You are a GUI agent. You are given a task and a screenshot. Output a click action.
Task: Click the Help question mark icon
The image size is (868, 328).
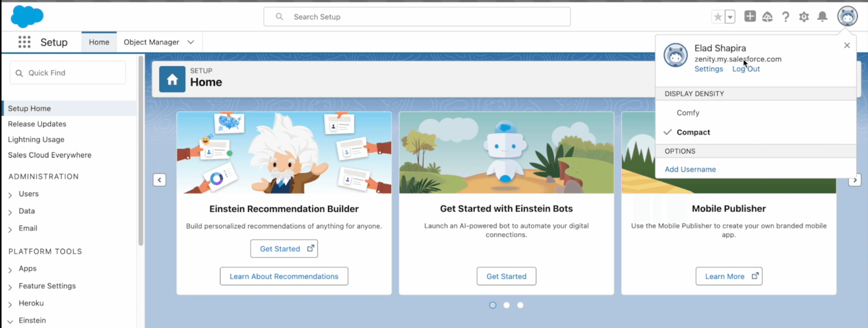coord(786,17)
